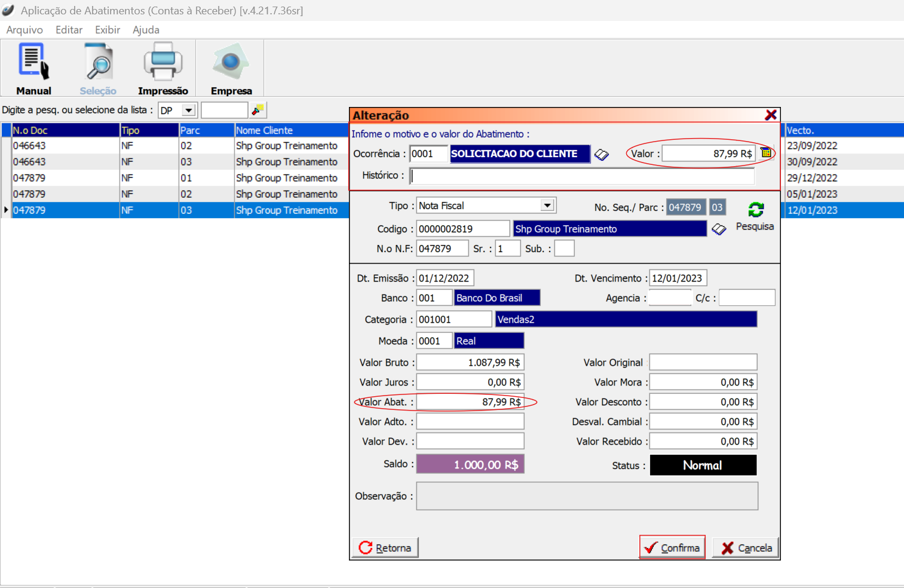Open calculator icon next to Valor field

pyautogui.click(x=766, y=154)
